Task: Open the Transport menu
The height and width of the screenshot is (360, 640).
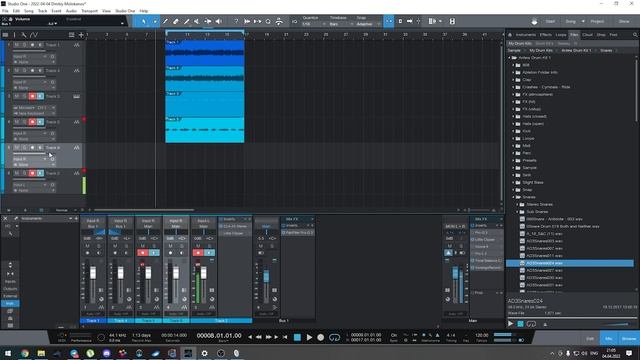Action: [x=89, y=11]
